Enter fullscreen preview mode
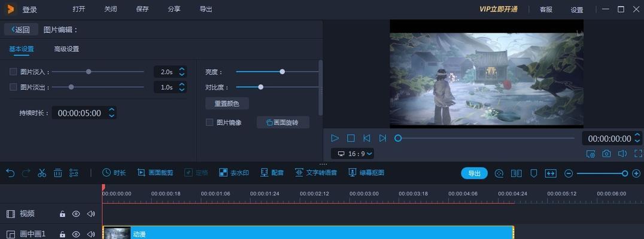 click(x=638, y=154)
